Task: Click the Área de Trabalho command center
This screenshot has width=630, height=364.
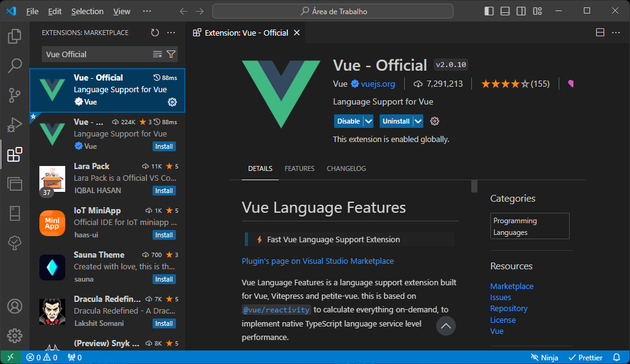Action: [x=333, y=11]
